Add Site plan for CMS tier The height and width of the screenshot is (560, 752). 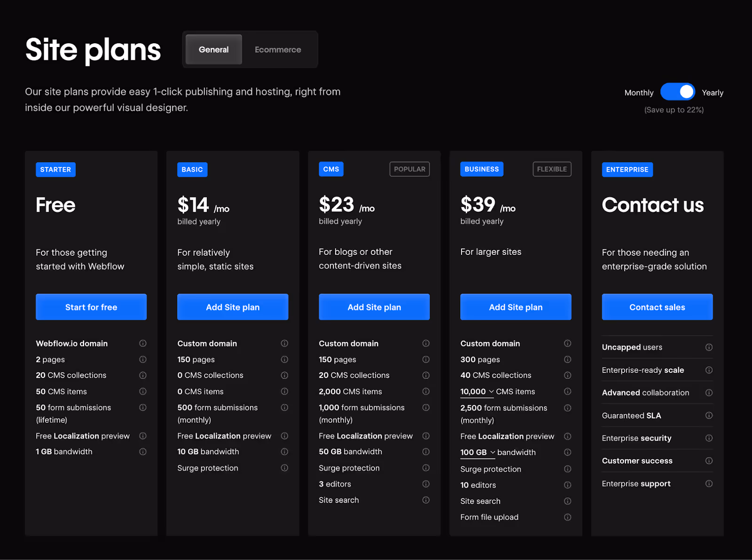[x=374, y=307]
